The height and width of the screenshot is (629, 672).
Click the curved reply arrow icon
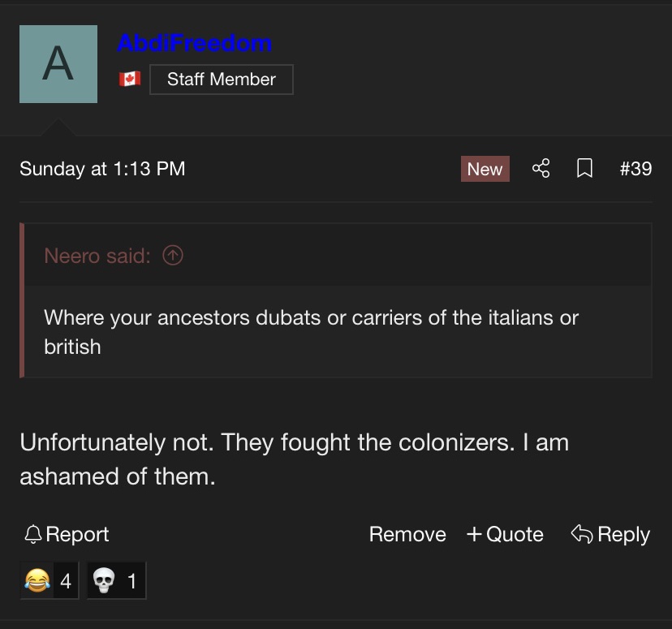[582, 534]
